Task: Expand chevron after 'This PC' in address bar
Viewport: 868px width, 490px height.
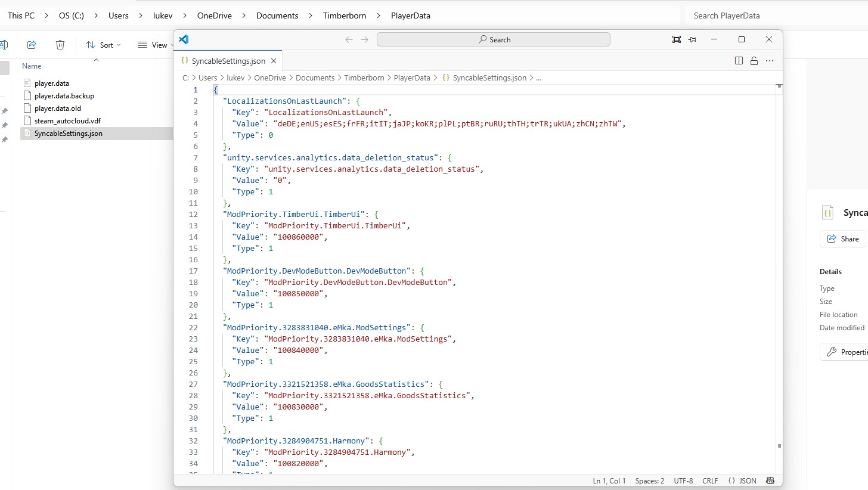Action: tap(46, 15)
